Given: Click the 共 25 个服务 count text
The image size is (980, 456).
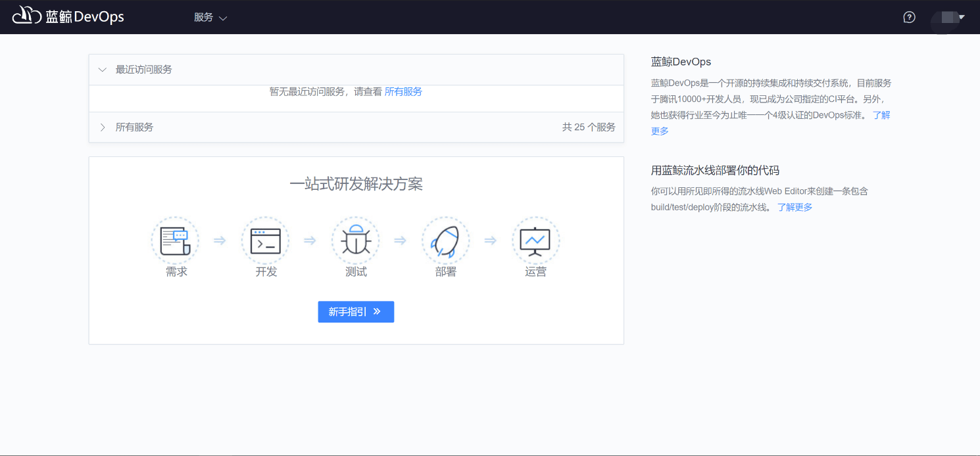Looking at the screenshot, I should click(x=589, y=127).
